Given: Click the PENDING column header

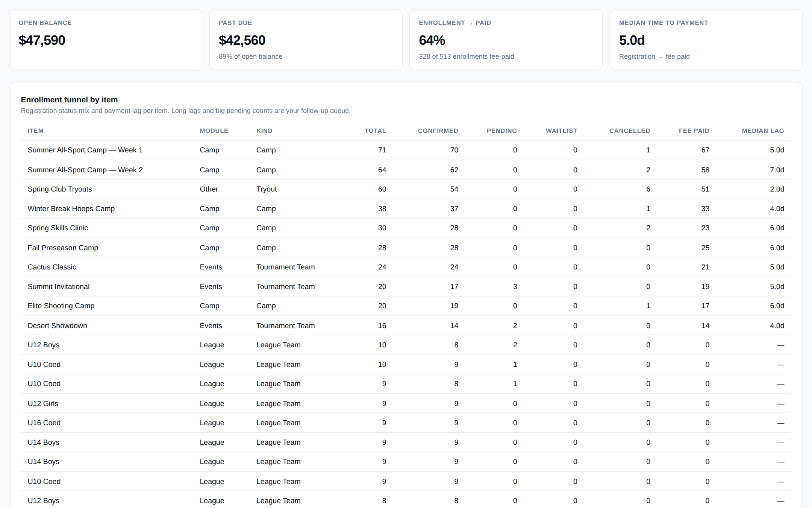Looking at the screenshot, I should 502,131.
